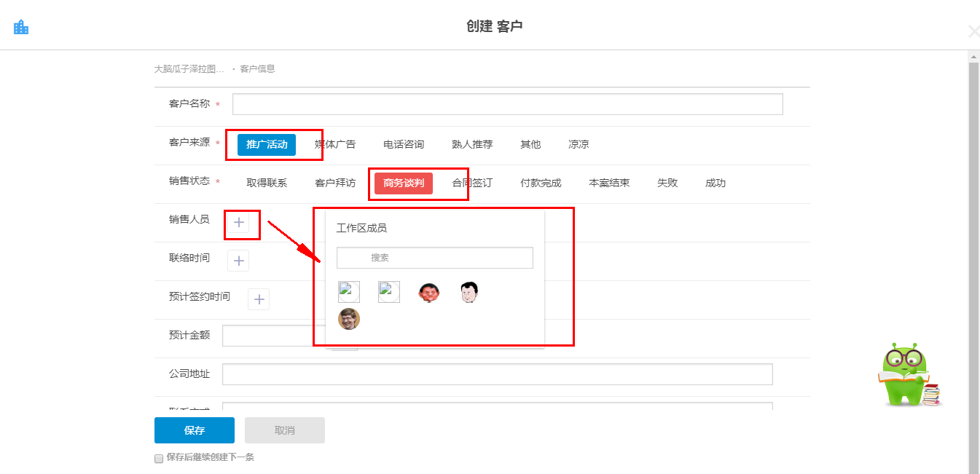Set sales status to 取得联系
Screen dimensions: 980x474
pos(267,183)
